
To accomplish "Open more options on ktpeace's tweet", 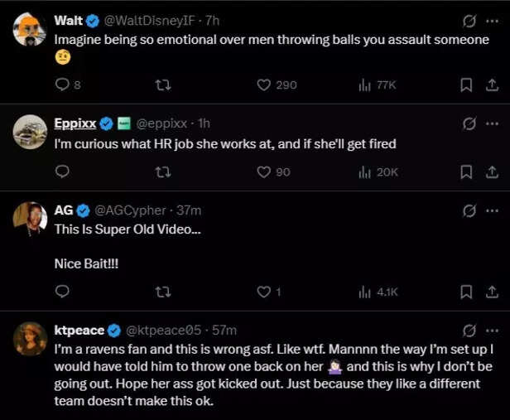I will click(492, 330).
